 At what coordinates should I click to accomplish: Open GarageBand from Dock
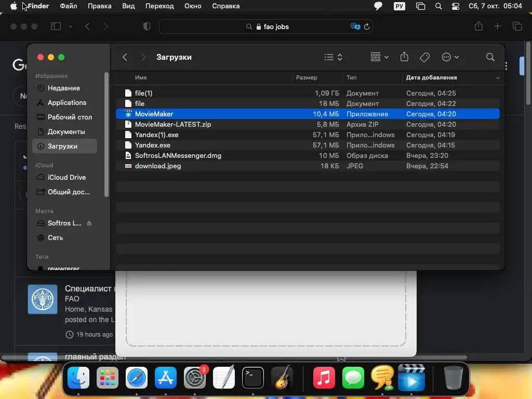coord(283,378)
